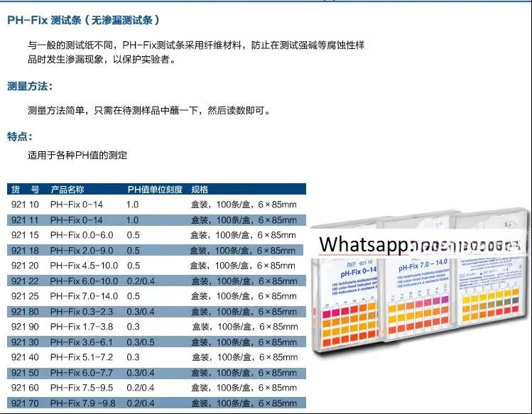Click product name 'PH-Fix 0.3-2.3'
This screenshot has width=532, height=414.
82,312
